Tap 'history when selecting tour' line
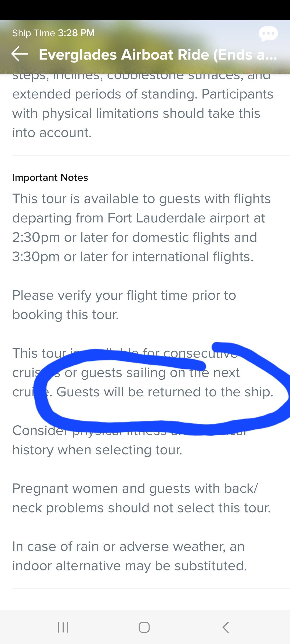This screenshot has height=644, width=290. pyautogui.click(x=97, y=450)
